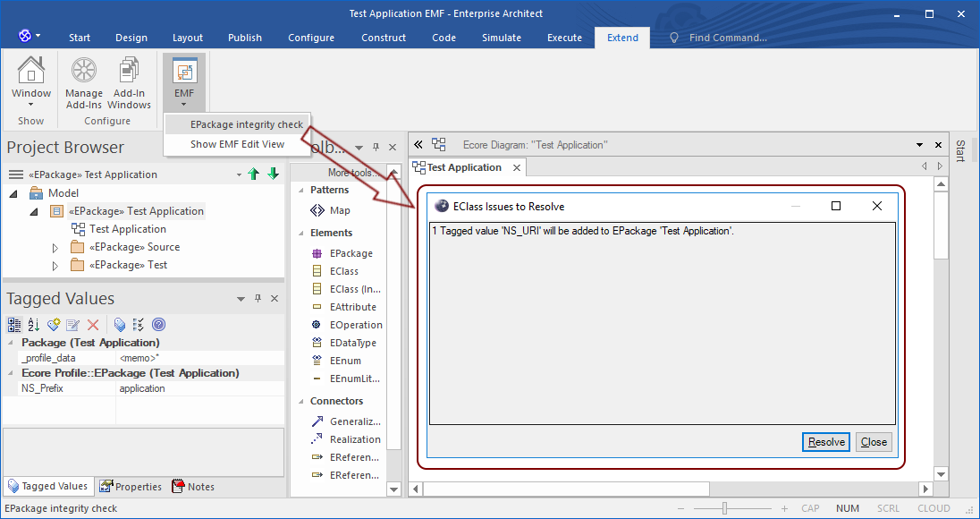
Task: Click the Resolve button
Action: (826, 442)
